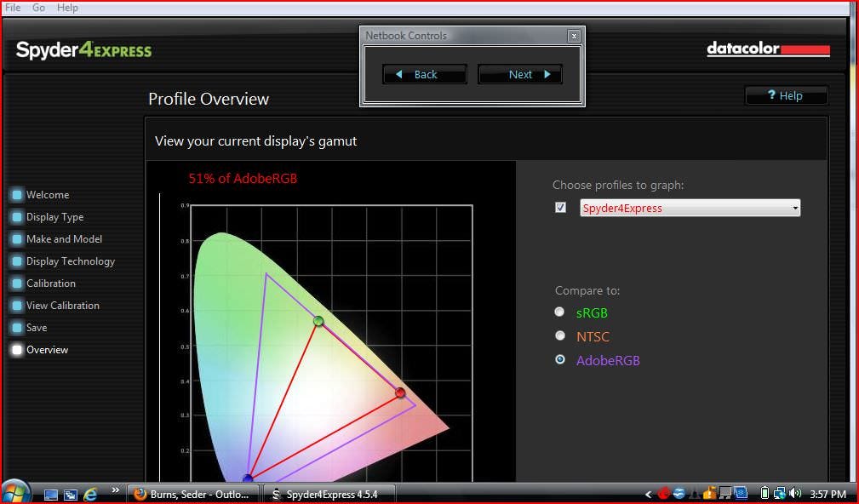Click the Spyder4Express 4.5.4 taskbar button
The image size is (859, 504).
[x=329, y=494]
